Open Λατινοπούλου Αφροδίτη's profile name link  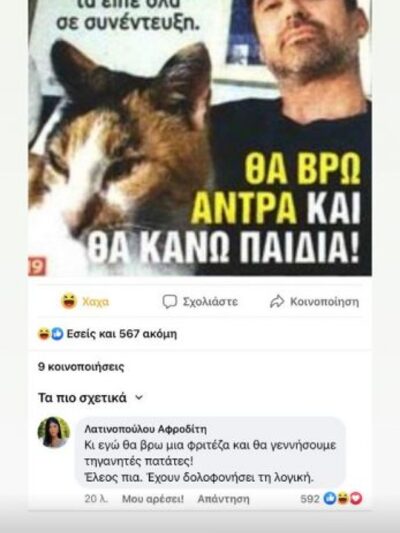click(145, 429)
